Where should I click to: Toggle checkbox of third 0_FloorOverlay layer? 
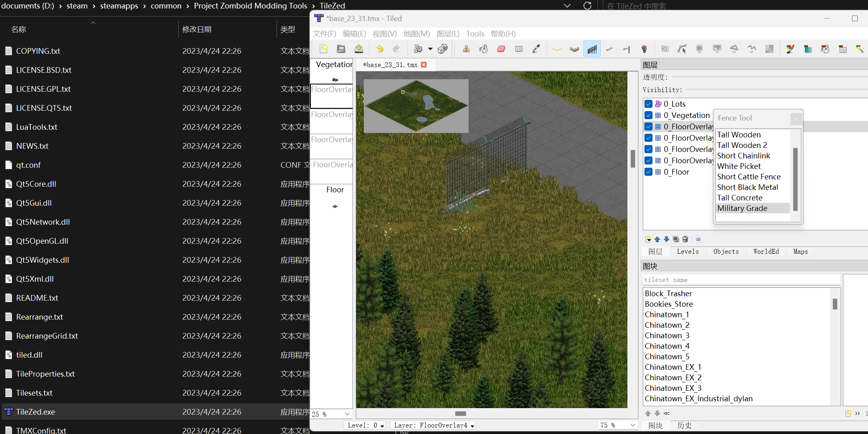[x=648, y=149]
